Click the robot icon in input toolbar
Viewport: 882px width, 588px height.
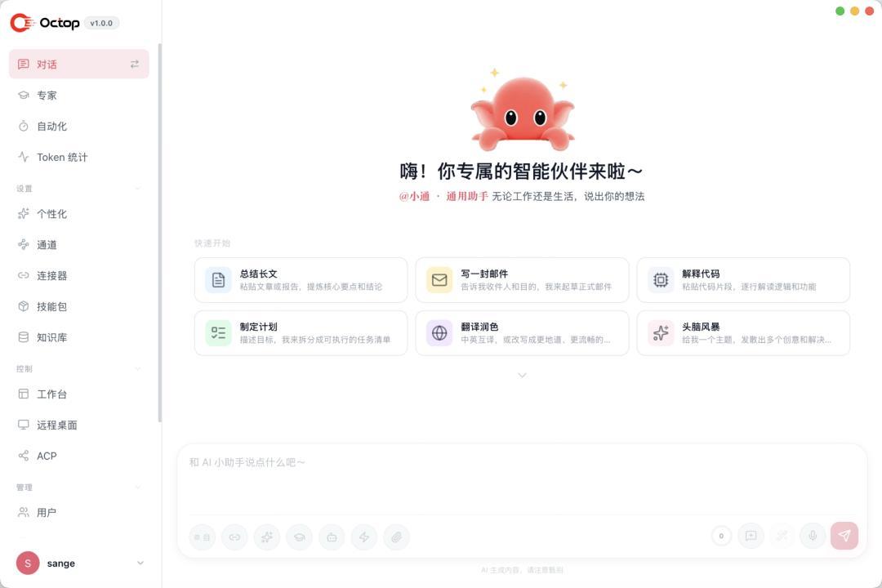click(x=332, y=537)
